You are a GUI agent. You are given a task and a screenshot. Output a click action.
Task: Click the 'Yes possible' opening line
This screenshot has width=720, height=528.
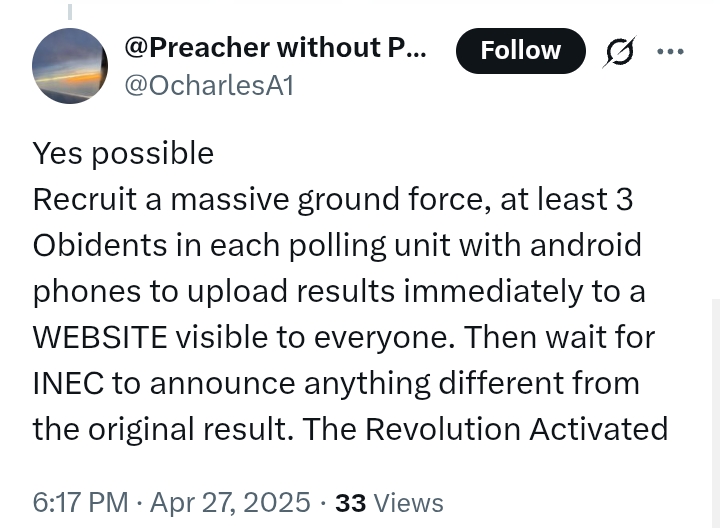point(123,153)
